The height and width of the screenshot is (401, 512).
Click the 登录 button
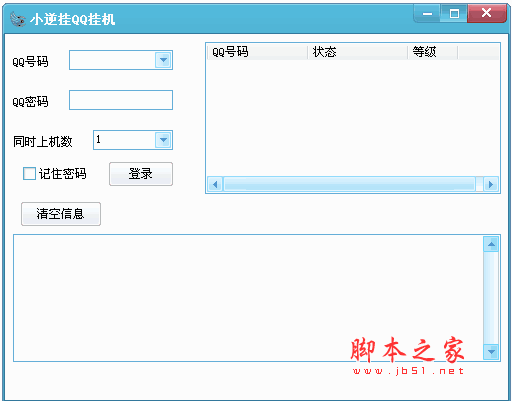pos(141,174)
